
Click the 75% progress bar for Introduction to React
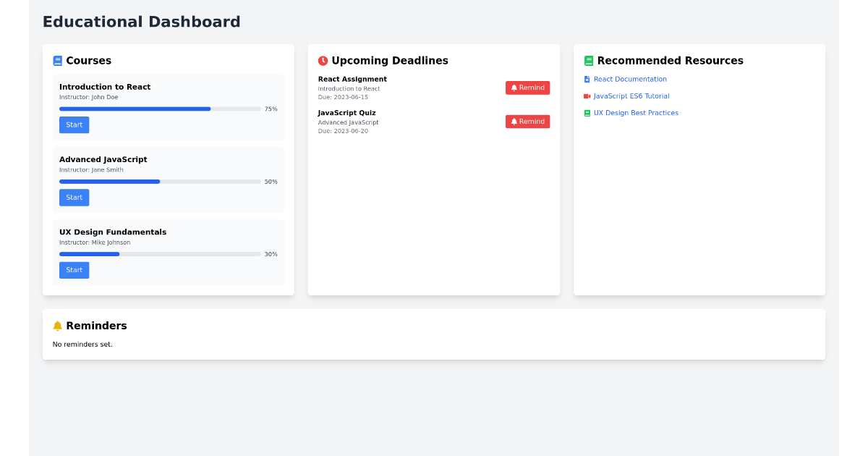click(159, 109)
